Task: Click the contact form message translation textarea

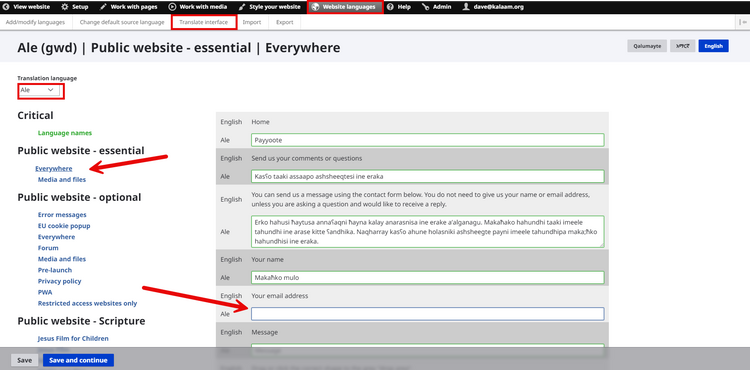Action: pyautogui.click(x=428, y=231)
